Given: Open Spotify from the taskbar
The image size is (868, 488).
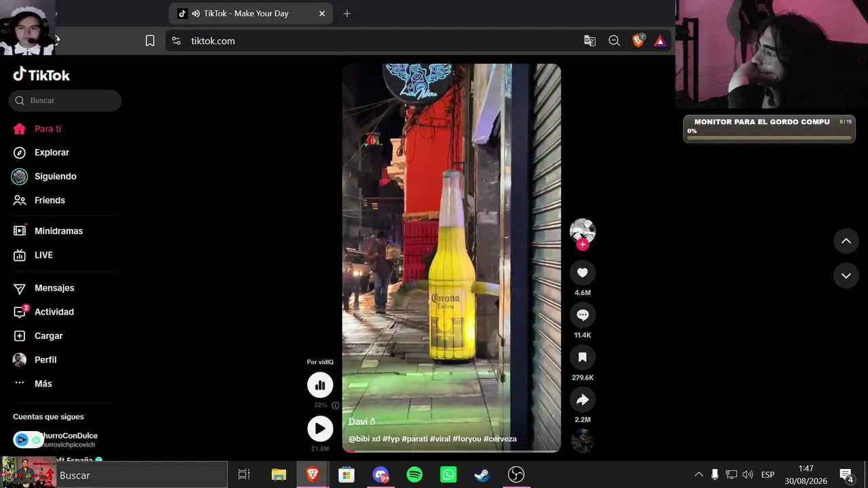Looking at the screenshot, I should (x=414, y=475).
